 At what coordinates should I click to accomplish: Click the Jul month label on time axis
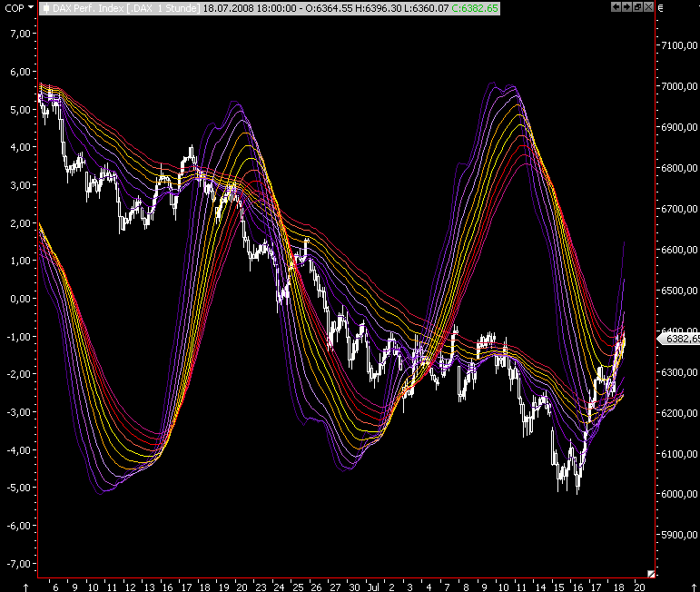pos(372,587)
